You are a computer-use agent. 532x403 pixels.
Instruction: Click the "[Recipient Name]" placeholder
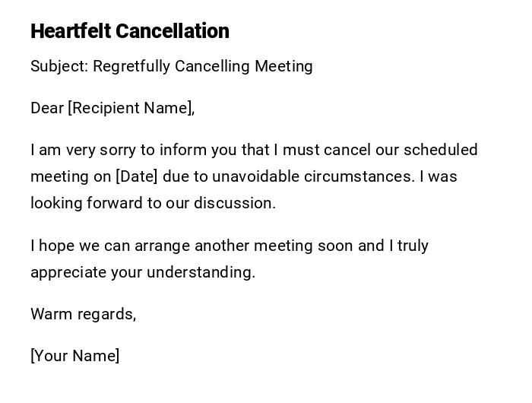point(131,108)
